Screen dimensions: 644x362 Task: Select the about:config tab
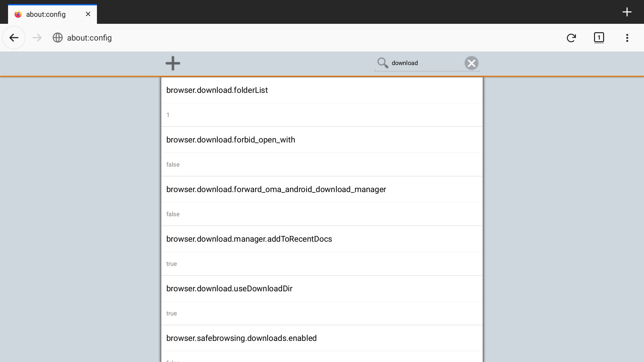(46, 14)
